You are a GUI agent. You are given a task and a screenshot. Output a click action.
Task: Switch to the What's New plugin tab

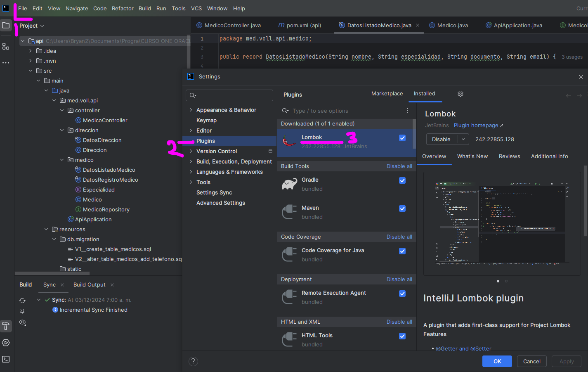click(472, 156)
